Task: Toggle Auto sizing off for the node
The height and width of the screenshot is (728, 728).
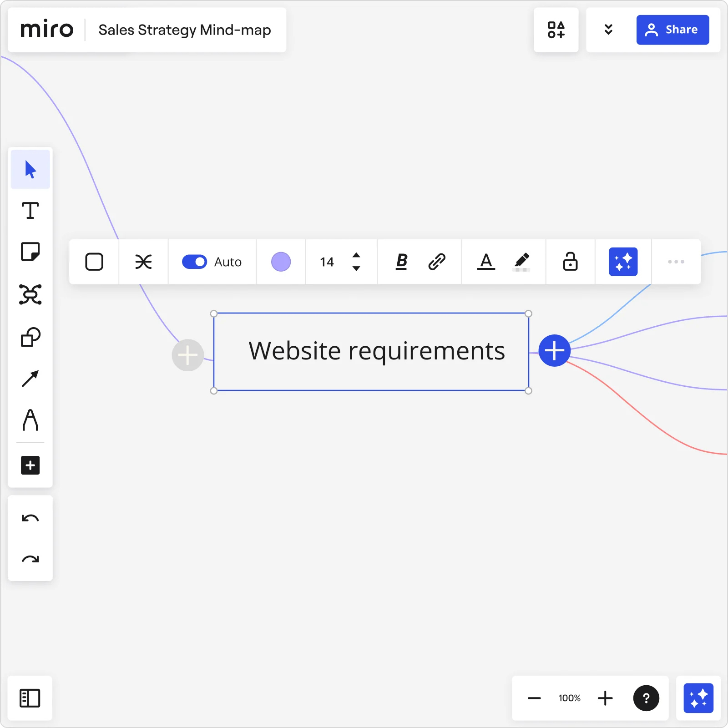Action: [x=194, y=262]
